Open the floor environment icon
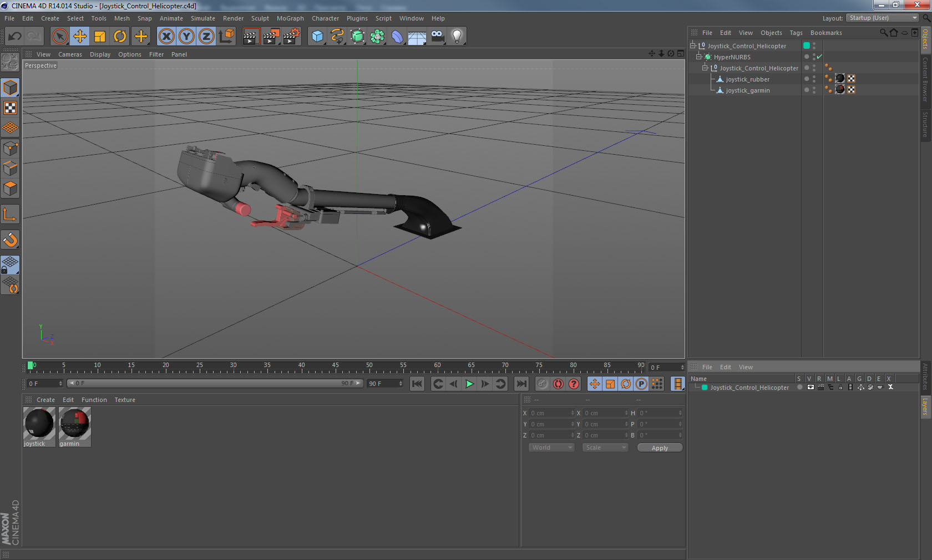The image size is (932, 560). 417,37
